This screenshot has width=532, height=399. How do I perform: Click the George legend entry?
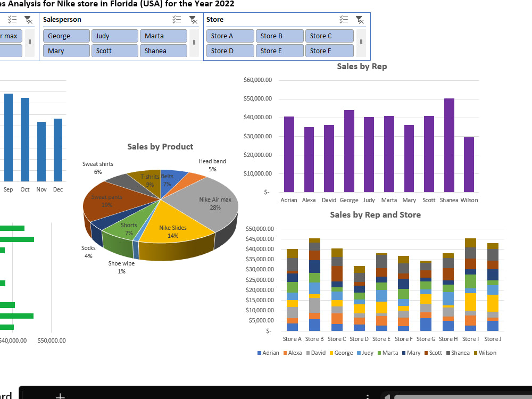pyautogui.click(x=342, y=353)
